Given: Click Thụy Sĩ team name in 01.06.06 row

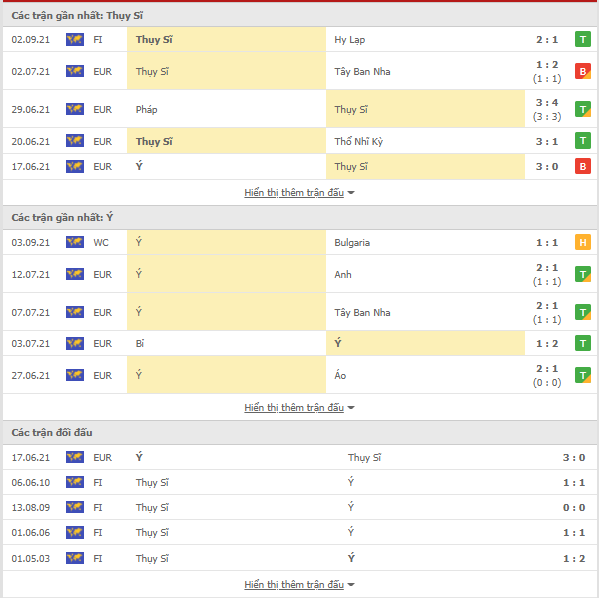Looking at the screenshot, I should point(152,533).
